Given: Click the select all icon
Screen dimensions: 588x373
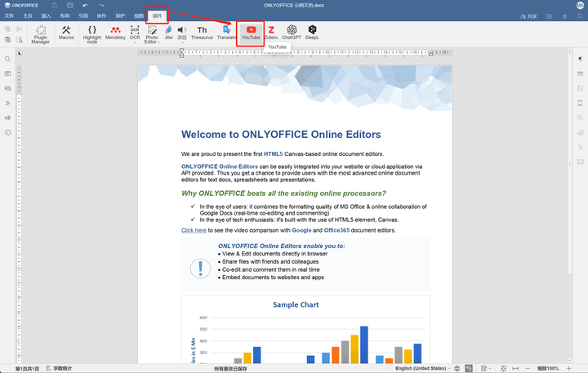Looking at the screenshot, I should coord(20,39).
